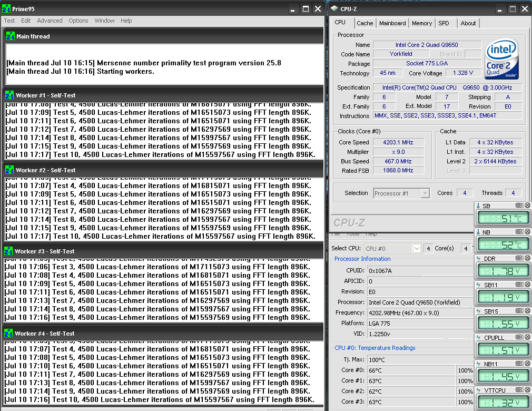Click the SB gadget display reading 51 °C

coord(503,218)
